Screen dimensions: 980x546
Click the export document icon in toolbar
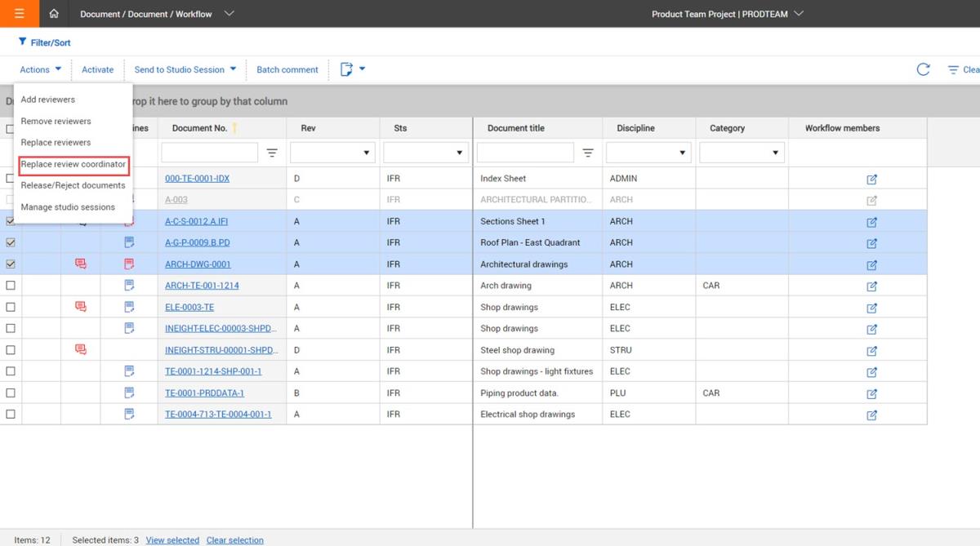tap(346, 70)
